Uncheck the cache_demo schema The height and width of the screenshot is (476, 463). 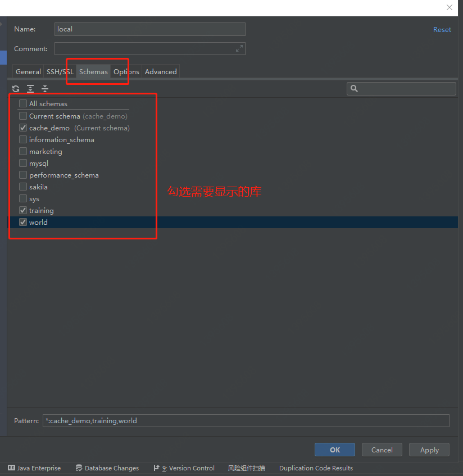tap(22, 128)
